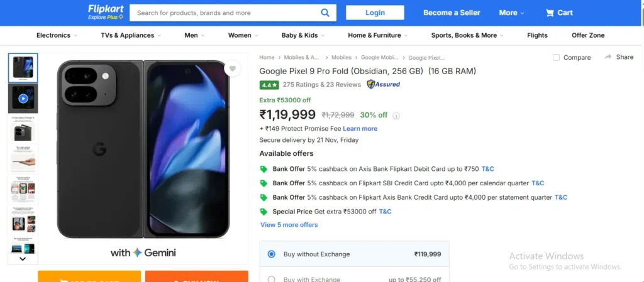The image size is (644, 282).
Task: Open the Flights menu item
Action: tap(537, 36)
